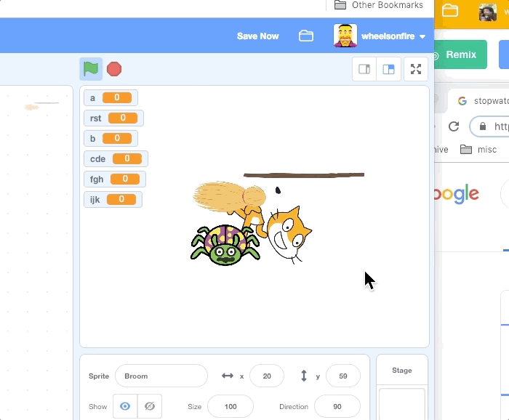The width and height of the screenshot is (509, 420).
Task: Click the padlock site info icon
Action: pos(483,126)
